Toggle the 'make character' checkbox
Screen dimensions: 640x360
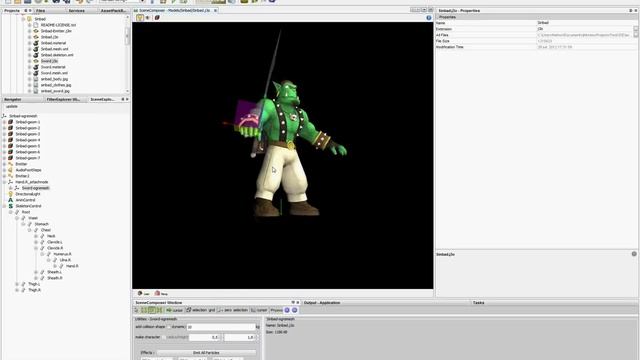164,337
